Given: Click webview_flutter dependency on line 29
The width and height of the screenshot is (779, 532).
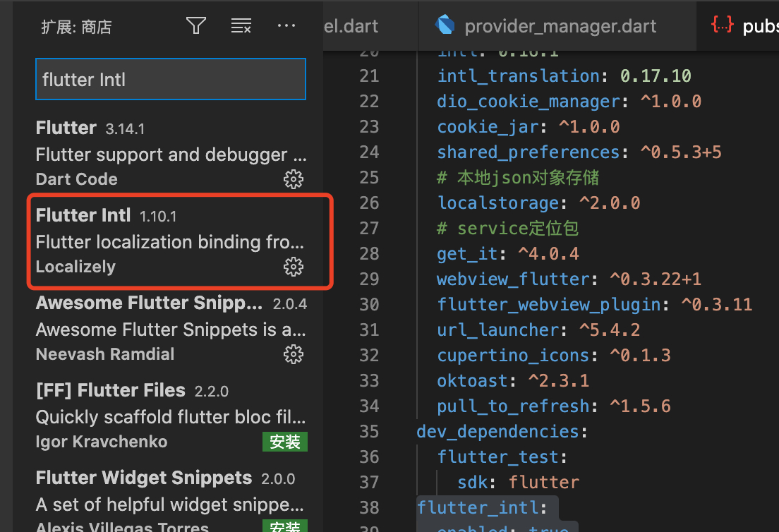Looking at the screenshot, I should 569,279.
